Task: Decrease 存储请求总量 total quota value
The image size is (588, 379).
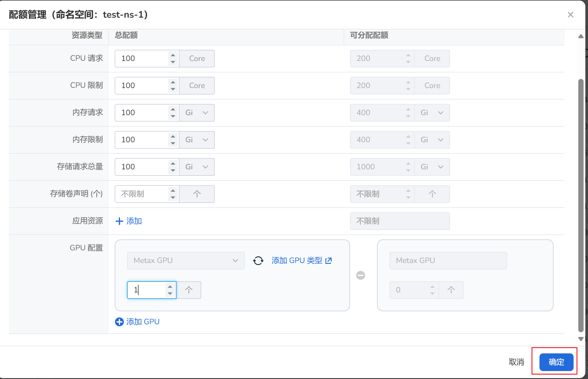Action: click(x=173, y=171)
